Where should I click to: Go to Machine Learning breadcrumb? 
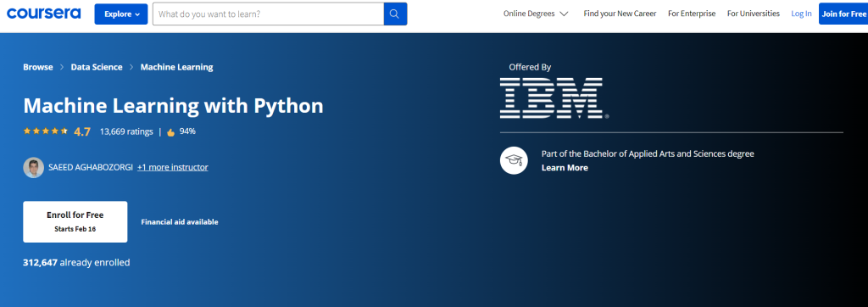click(x=176, y=67)
